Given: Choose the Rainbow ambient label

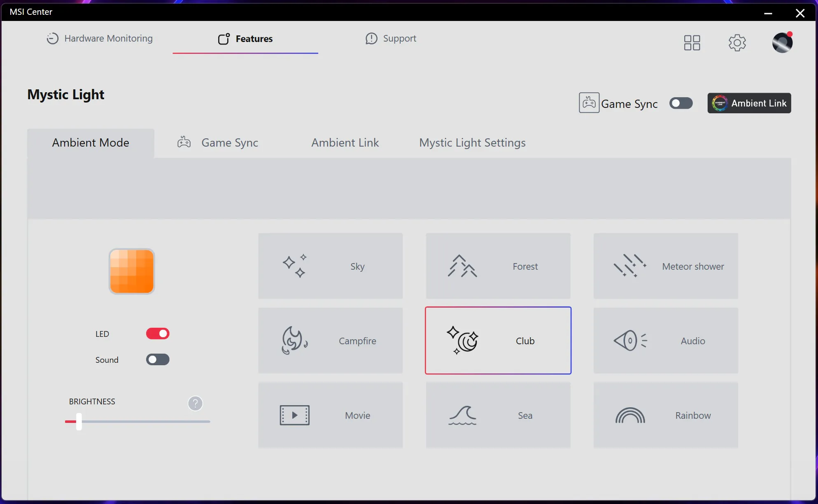Looking at the screenshot, I should [x=693, y=415].
